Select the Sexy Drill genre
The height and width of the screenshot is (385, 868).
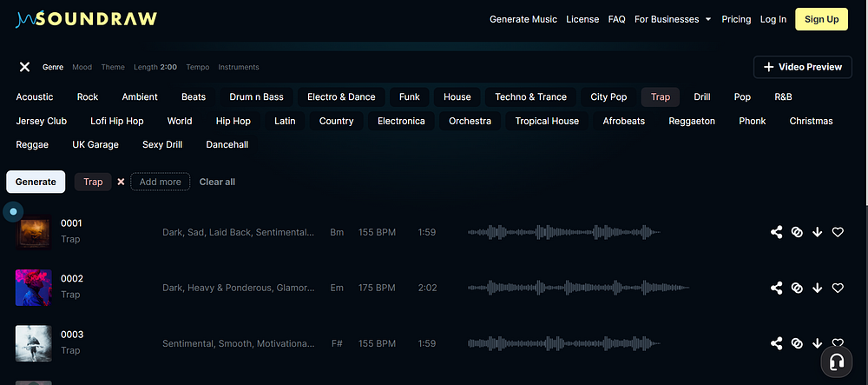[x=162, y=144]
